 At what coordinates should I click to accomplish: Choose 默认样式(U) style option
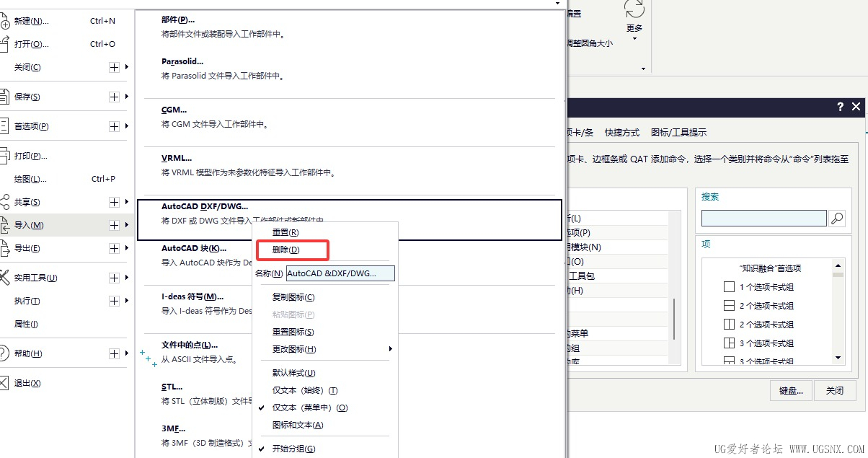pyautogui.click(x=294, y=373)
